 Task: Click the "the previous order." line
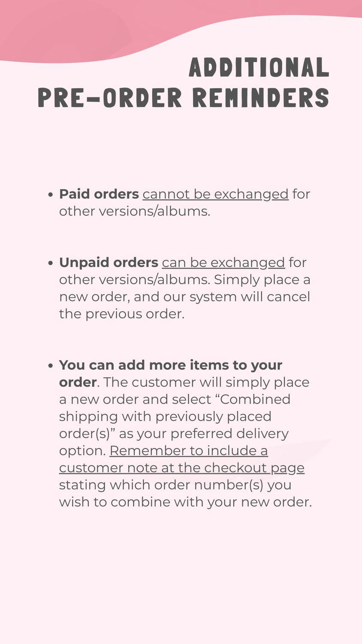coord(122,314)
